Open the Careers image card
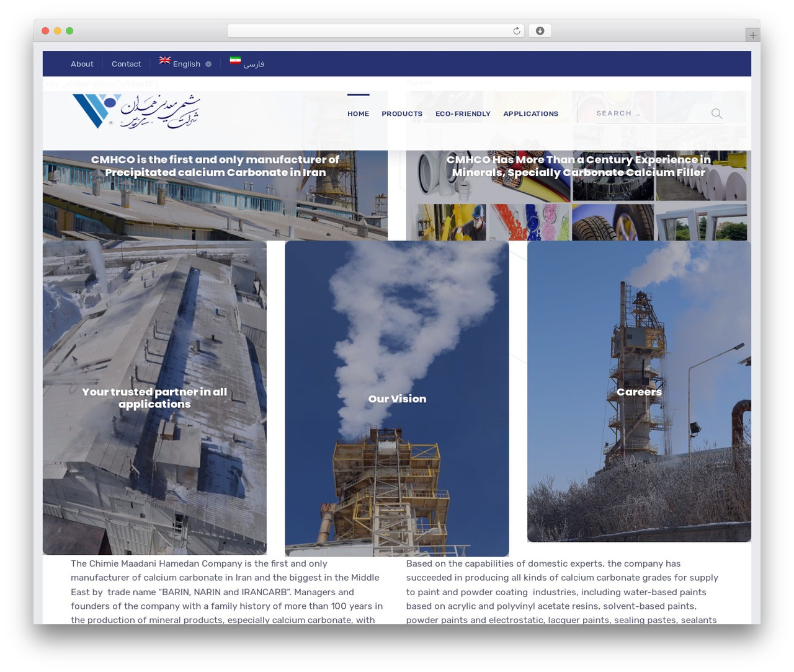Viewport: 794px width, 672px height. tap(639, 392)
